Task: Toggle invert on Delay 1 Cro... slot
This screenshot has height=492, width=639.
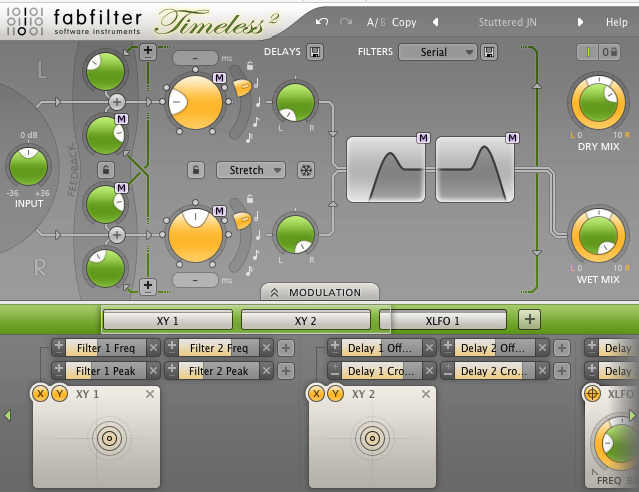Action: click(335, 371)
